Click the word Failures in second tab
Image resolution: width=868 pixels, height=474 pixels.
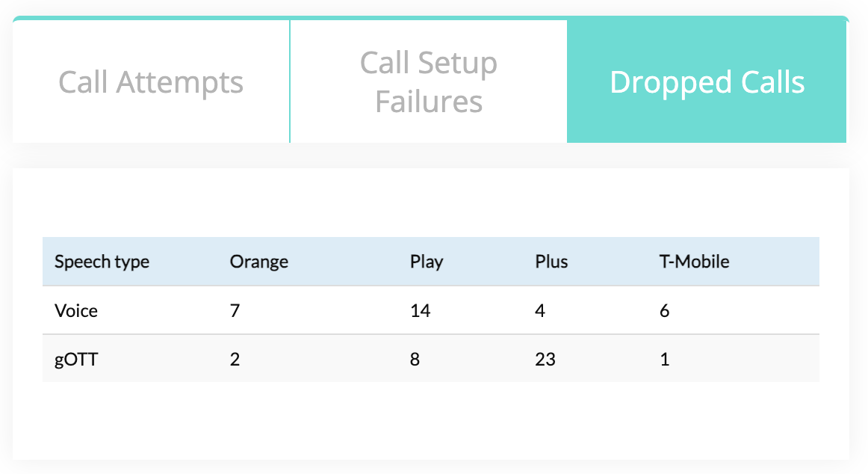pos(429,102)
